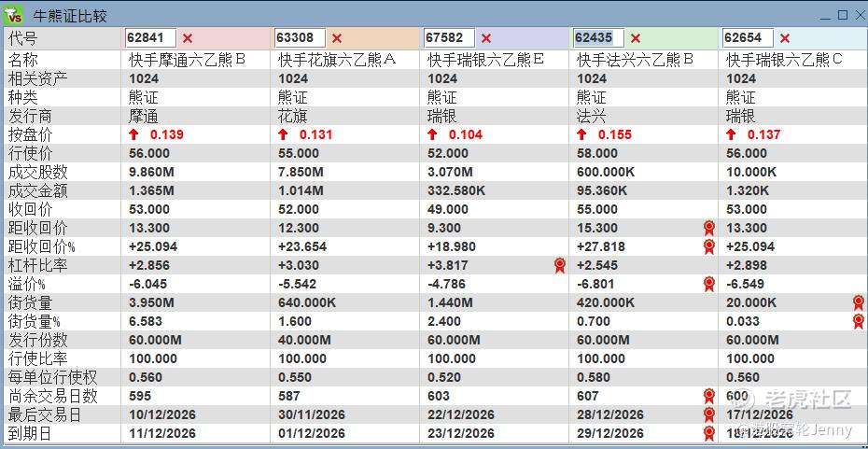Remove warrant 62654 with its red X

click(x=784, y=38)
